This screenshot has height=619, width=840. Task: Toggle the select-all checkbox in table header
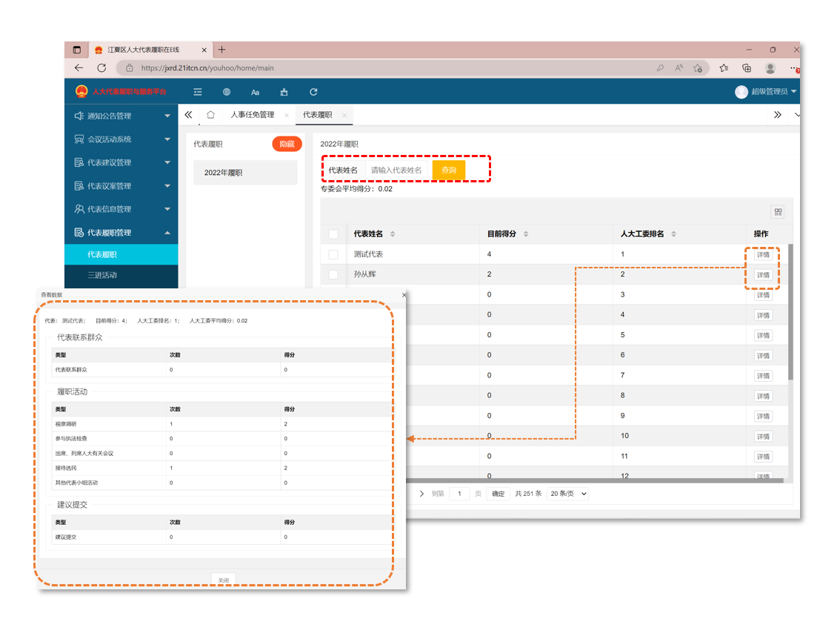pyautogui.click(x=333, y=234)
